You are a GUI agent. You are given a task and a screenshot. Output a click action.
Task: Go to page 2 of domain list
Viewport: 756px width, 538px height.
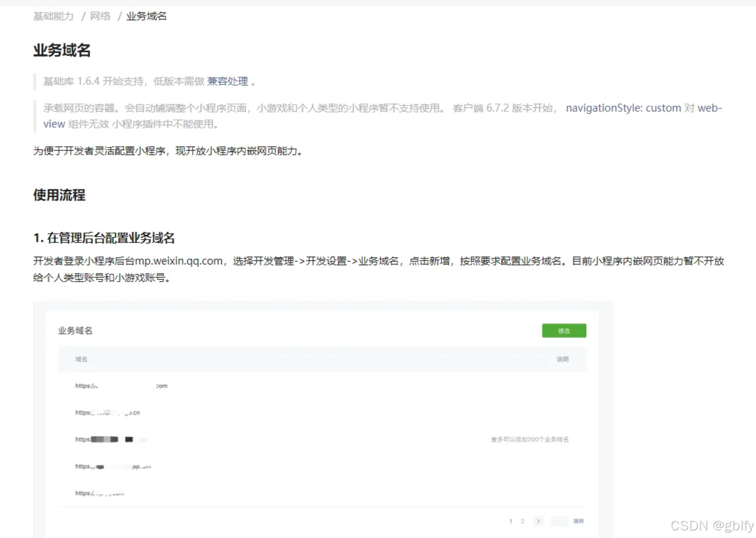click(522, 521)
